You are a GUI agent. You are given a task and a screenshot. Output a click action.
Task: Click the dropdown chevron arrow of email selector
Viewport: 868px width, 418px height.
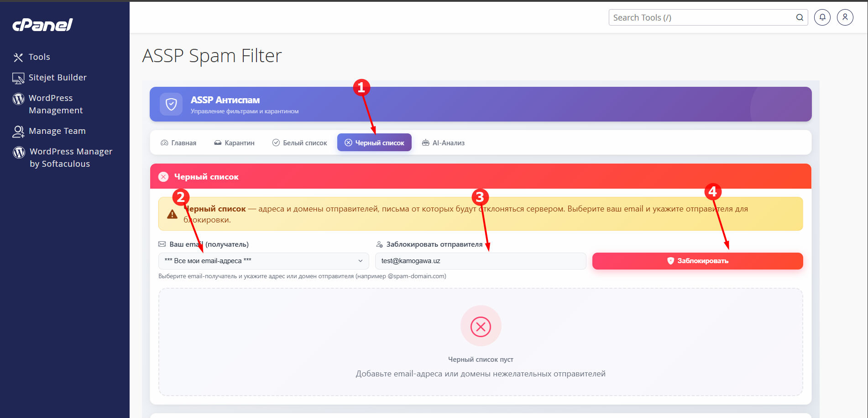coord(360,261)
